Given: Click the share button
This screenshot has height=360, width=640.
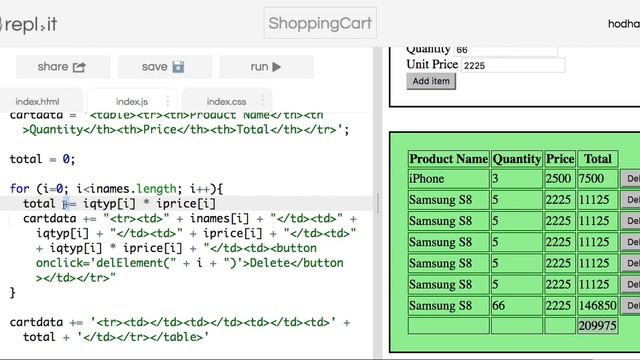Looking at the screenshot, I should pyautogui.click(x=63, y=67).
